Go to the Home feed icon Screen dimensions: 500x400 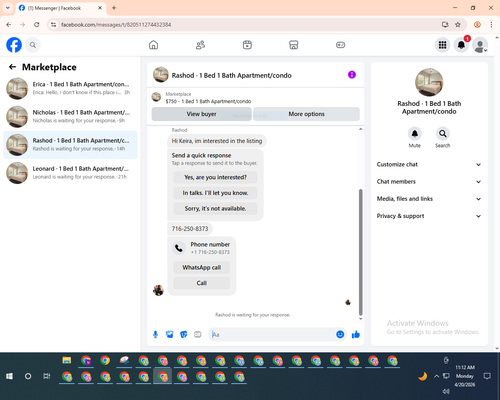(x=153, y=45)
